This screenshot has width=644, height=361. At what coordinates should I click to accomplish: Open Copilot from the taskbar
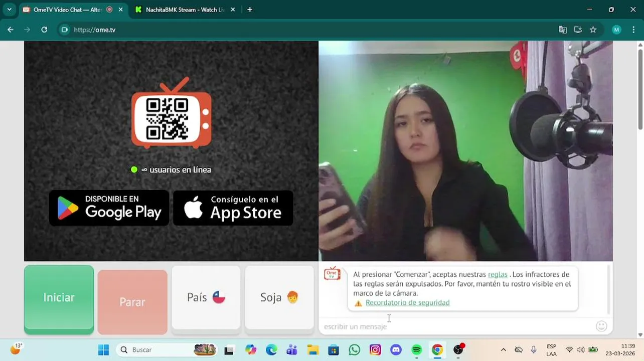[x=250, y=349]
